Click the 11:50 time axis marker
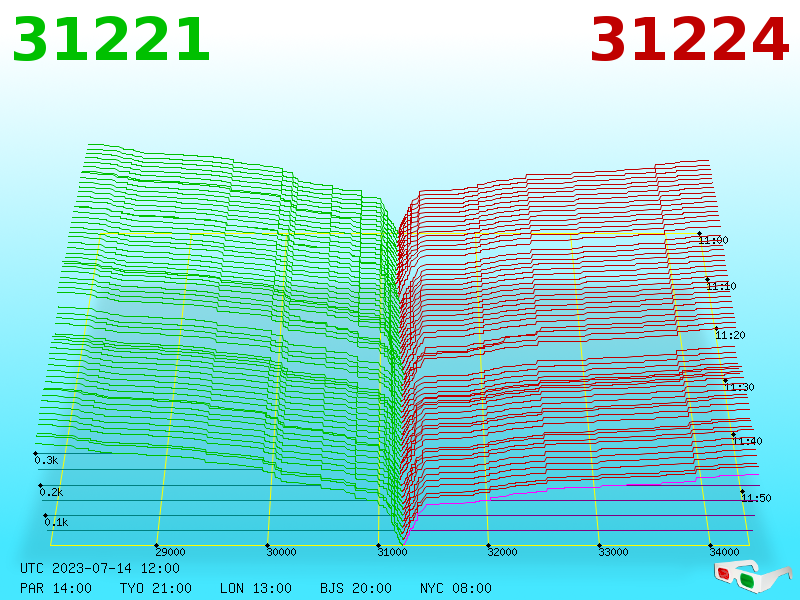This screenshot has height=600, width=800. [756, 498]
